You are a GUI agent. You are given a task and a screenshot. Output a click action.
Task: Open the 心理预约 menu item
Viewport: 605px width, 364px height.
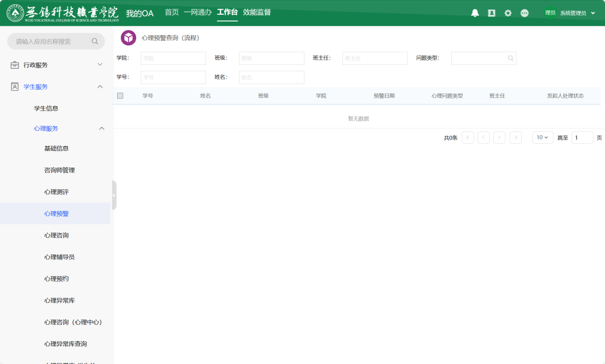[x=56, y=279]
